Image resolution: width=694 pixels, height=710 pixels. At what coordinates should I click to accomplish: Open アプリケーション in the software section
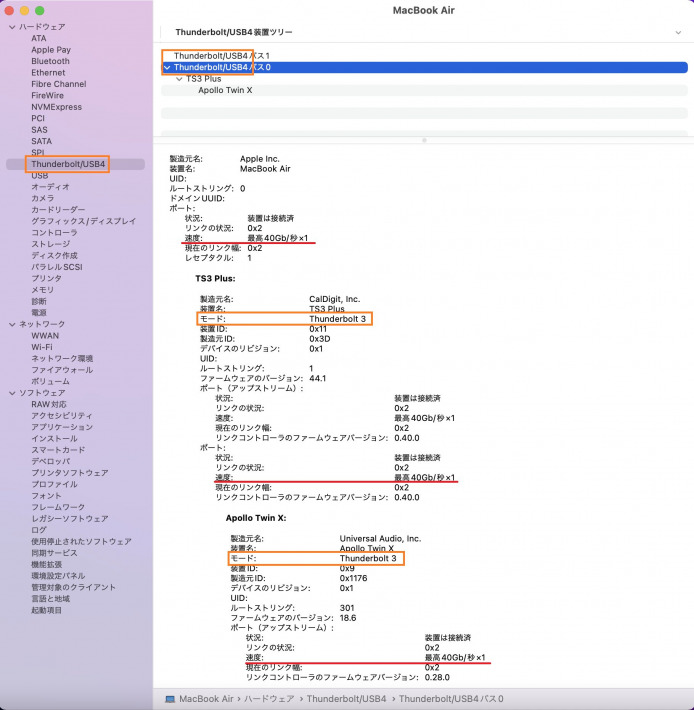[62, 427]
